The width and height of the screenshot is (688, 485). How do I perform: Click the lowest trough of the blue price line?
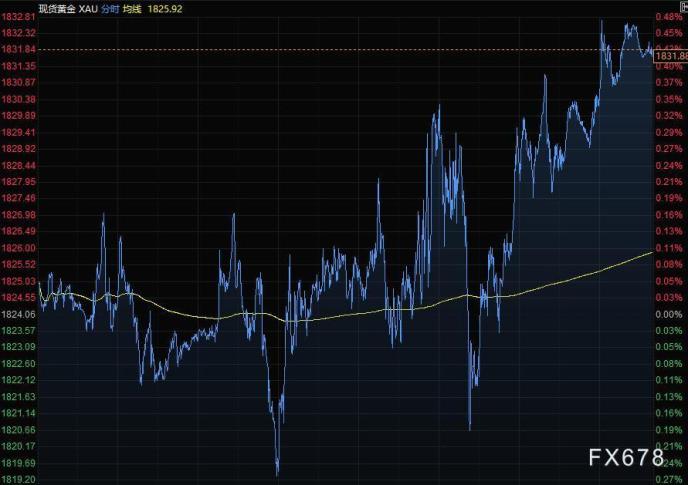coord(277,473)
